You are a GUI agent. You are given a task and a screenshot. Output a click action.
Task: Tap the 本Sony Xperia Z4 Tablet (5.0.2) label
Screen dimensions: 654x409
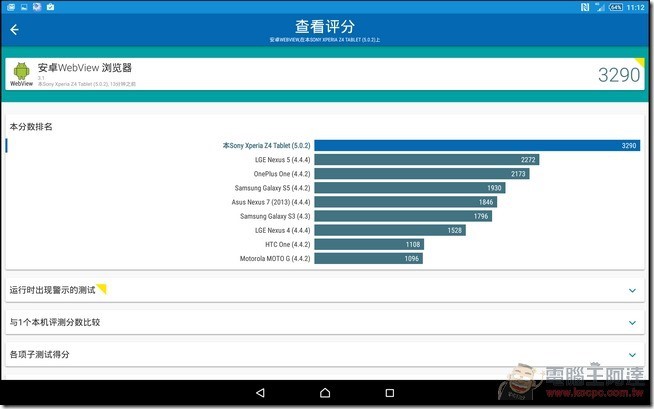click(x=267, y=146)
